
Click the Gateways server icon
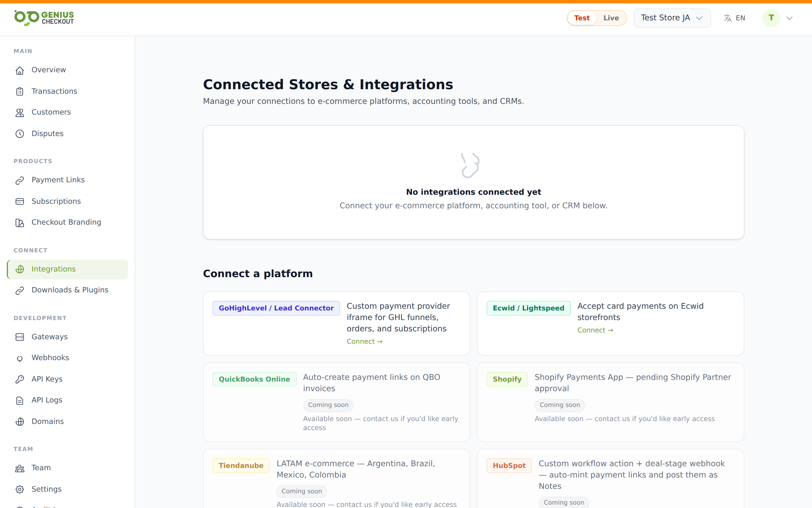point(20,337)
